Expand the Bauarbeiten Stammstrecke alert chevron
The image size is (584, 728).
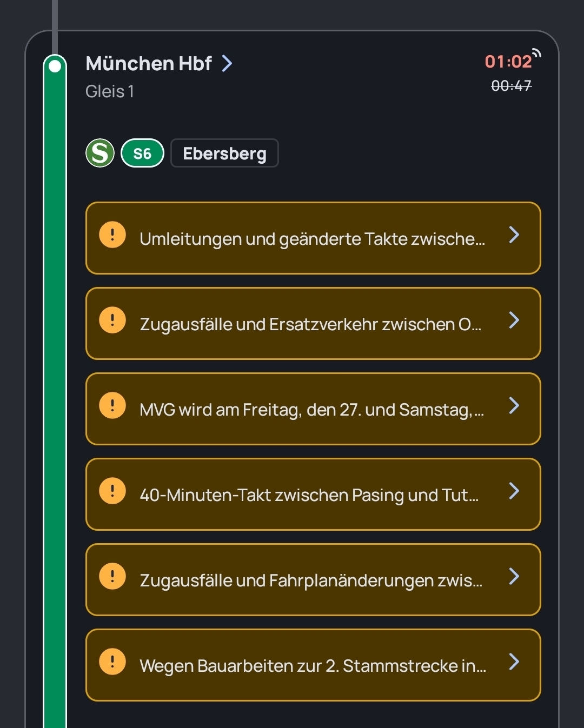[x=514, y=662]
